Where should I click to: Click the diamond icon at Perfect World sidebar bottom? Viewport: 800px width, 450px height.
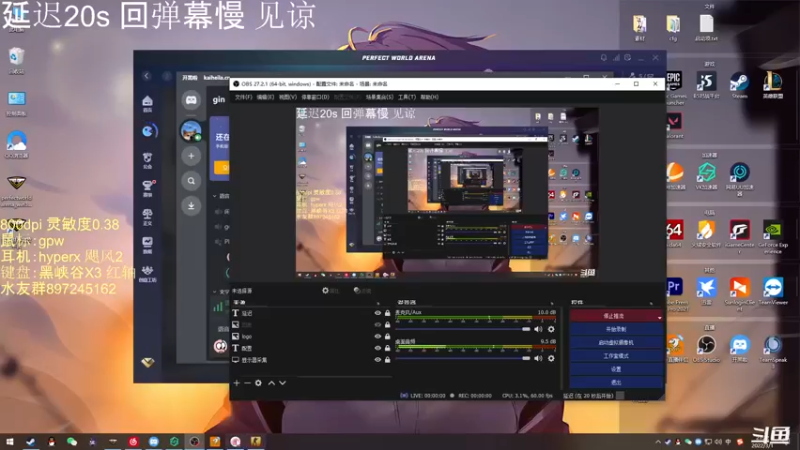(147, 362)
